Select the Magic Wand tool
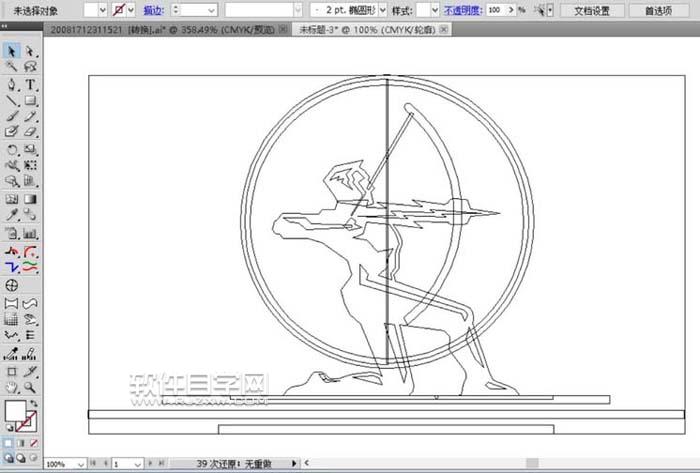Screen dimensions: 700x473 coord(12,67)
